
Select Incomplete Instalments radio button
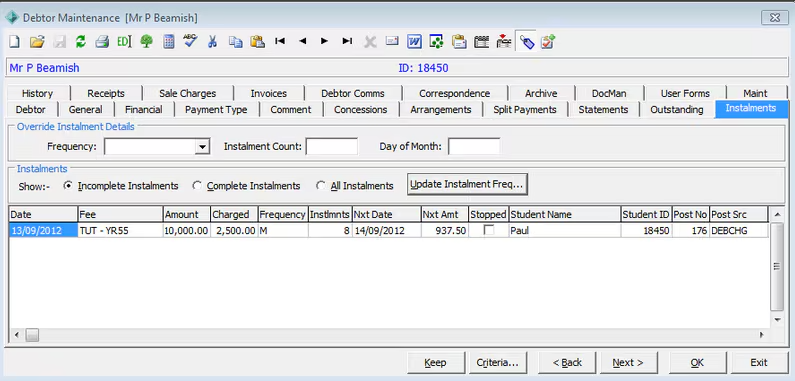click(x=67, y=186)
